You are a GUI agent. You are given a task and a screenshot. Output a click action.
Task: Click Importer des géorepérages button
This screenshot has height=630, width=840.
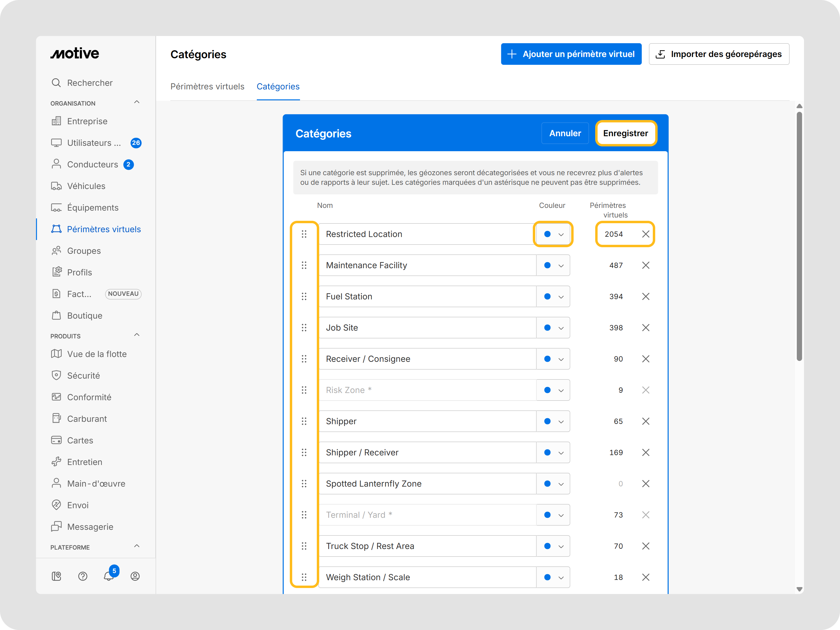(x=719, y=54)
